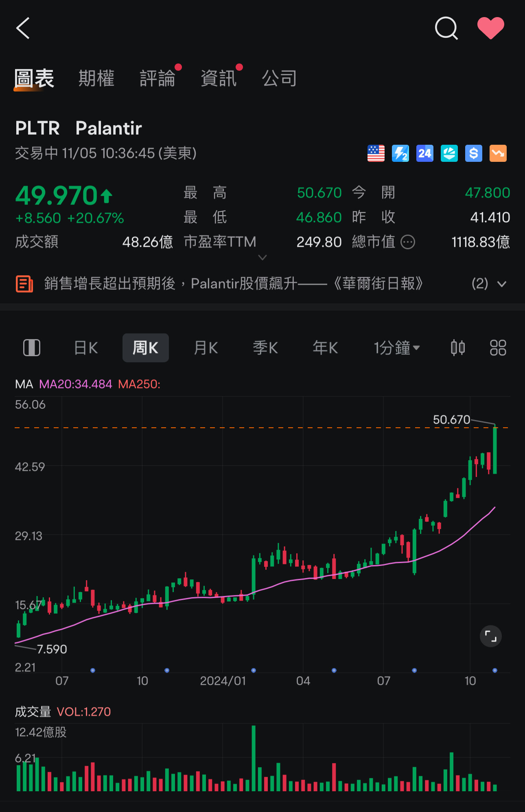Select the 日K chart period

tap(86, 348)
